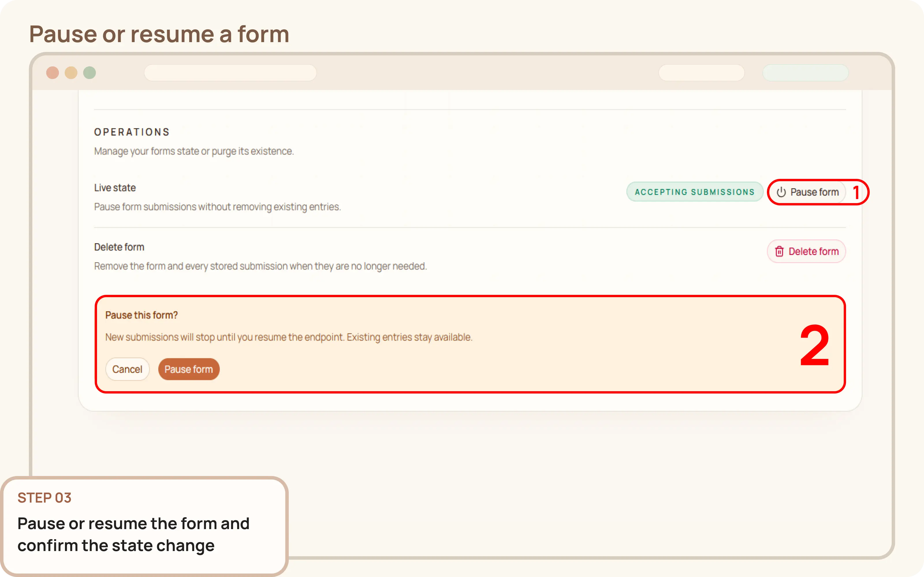Click the red window control dot
This screenshot has height=577, width=924.
pos(53,72)
